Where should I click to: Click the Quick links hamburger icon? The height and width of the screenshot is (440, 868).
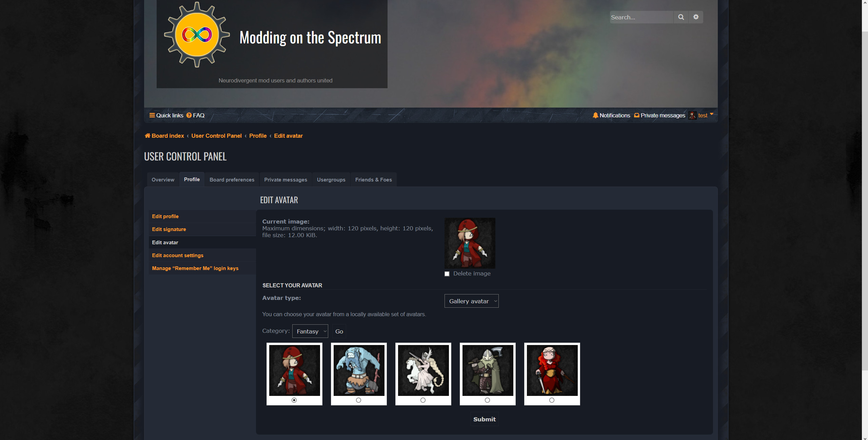152,115
